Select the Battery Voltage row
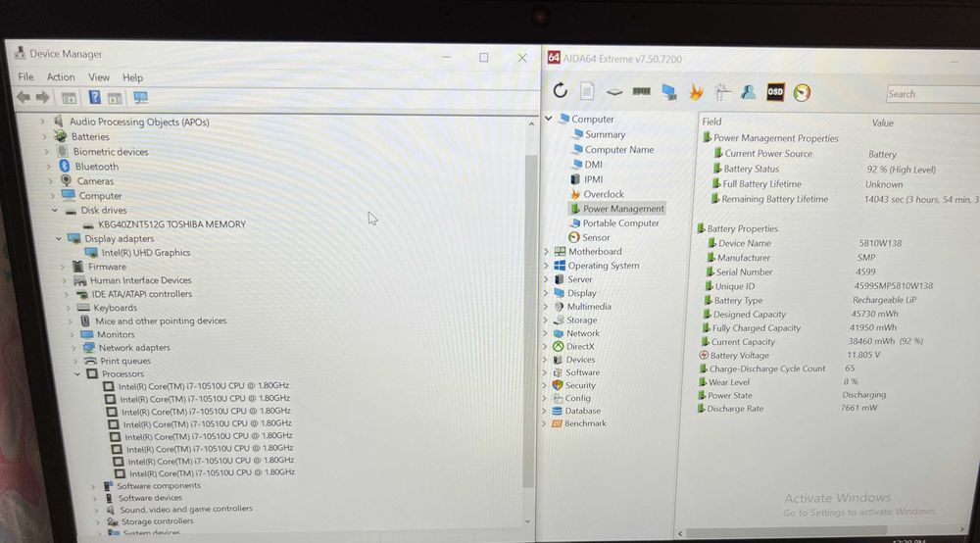Screen dimensions: 980x543 coord(790,355)
